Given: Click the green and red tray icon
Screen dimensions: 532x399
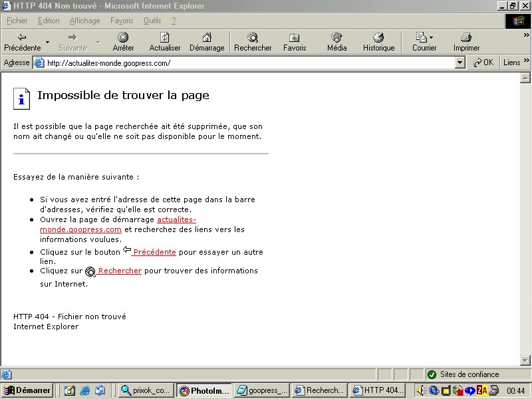Looking at the screenshot, I should [458, 390].
